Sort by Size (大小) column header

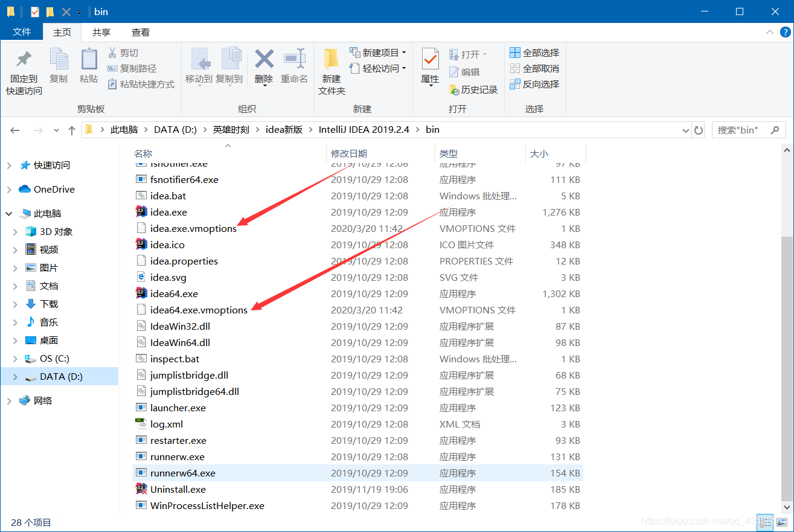555,153
